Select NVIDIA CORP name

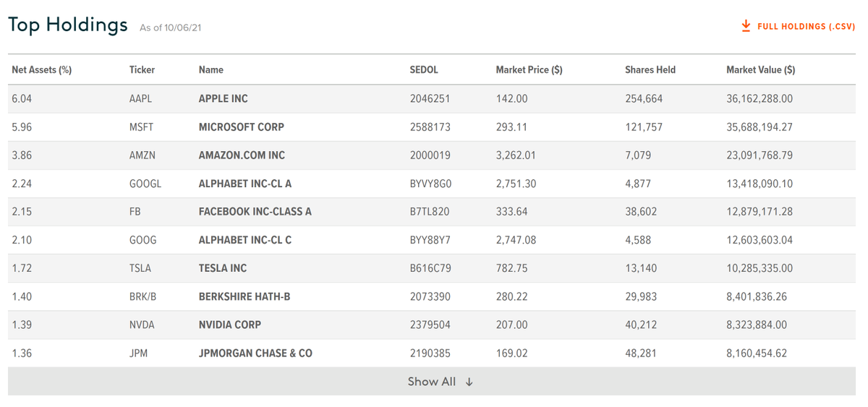pos(230,325)
